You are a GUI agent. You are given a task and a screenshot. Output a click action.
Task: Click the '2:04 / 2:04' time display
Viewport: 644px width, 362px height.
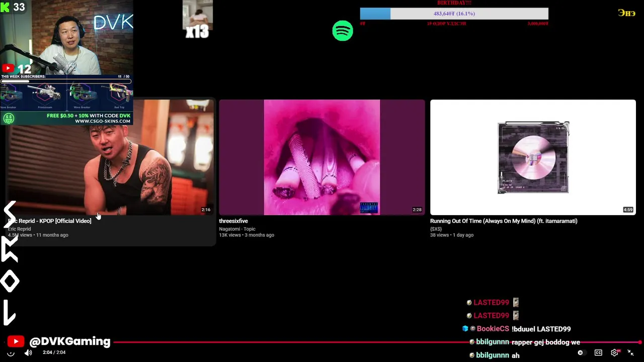(54, 352)
